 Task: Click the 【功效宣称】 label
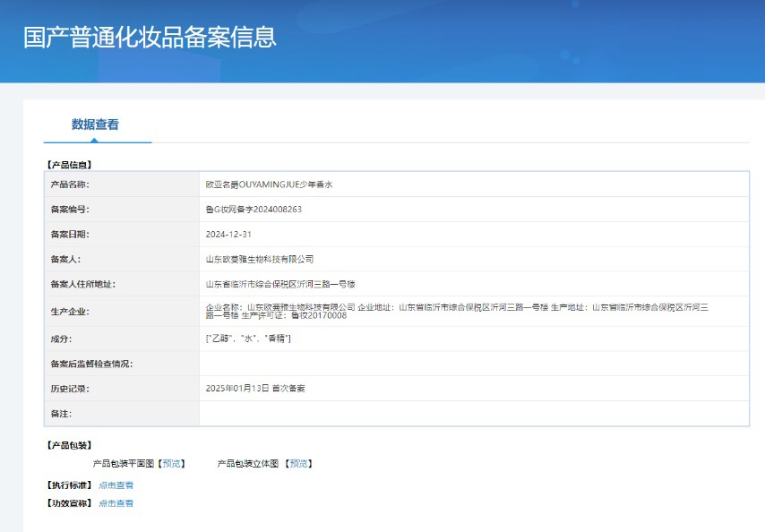(x=69, y=503)
